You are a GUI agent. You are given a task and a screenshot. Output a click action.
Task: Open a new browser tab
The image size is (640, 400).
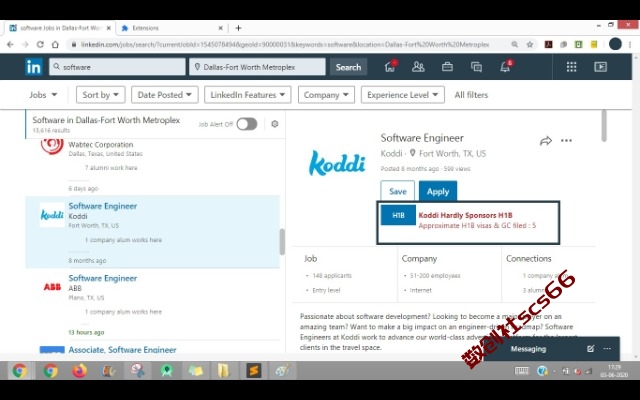238,28
